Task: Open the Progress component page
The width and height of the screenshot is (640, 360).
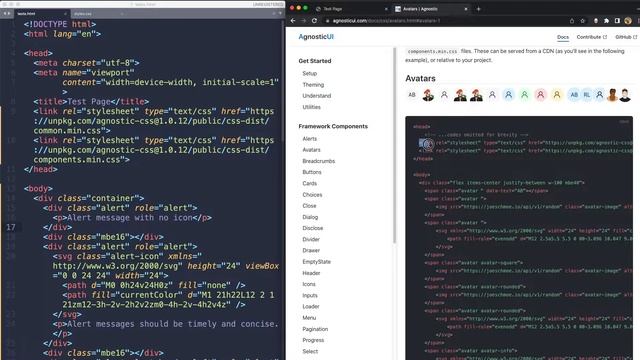Action: coord(313,340)
